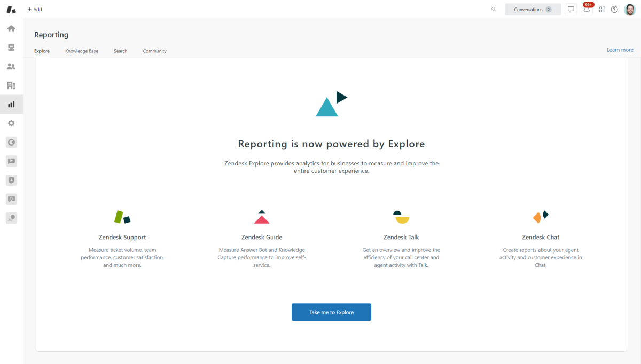Switch to the Knowledge Base tab

82,51
